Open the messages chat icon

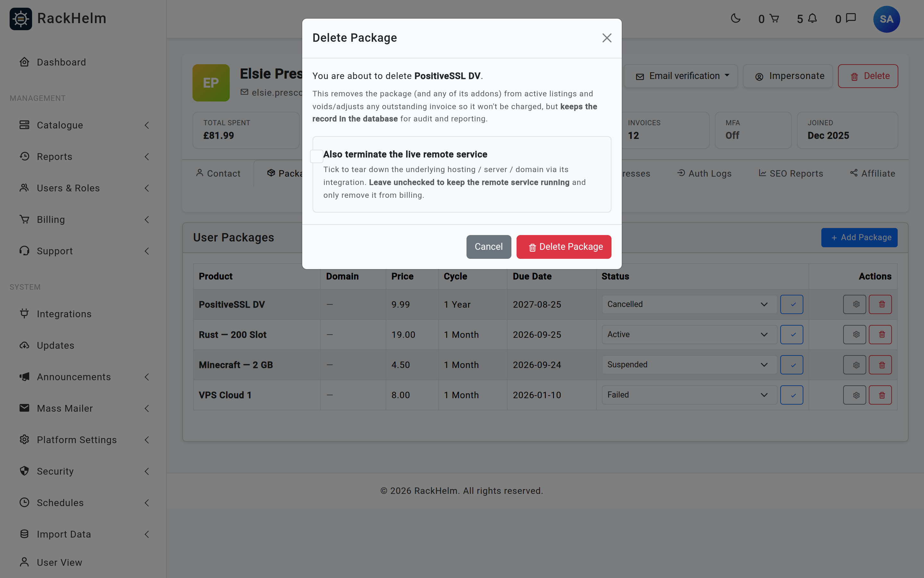pos(851,18)
